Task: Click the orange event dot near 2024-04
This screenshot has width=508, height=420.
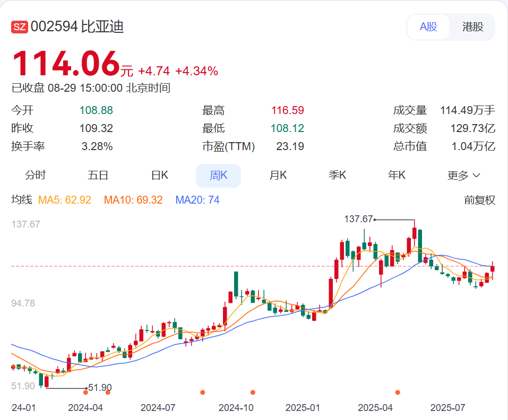Action: (x=85, y=392)
